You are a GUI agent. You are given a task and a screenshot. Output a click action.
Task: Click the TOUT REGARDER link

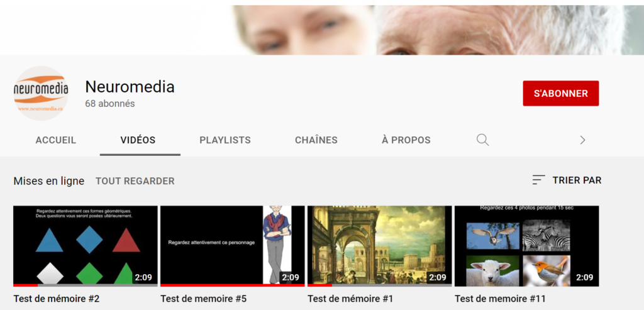click(x=135, y=180)
